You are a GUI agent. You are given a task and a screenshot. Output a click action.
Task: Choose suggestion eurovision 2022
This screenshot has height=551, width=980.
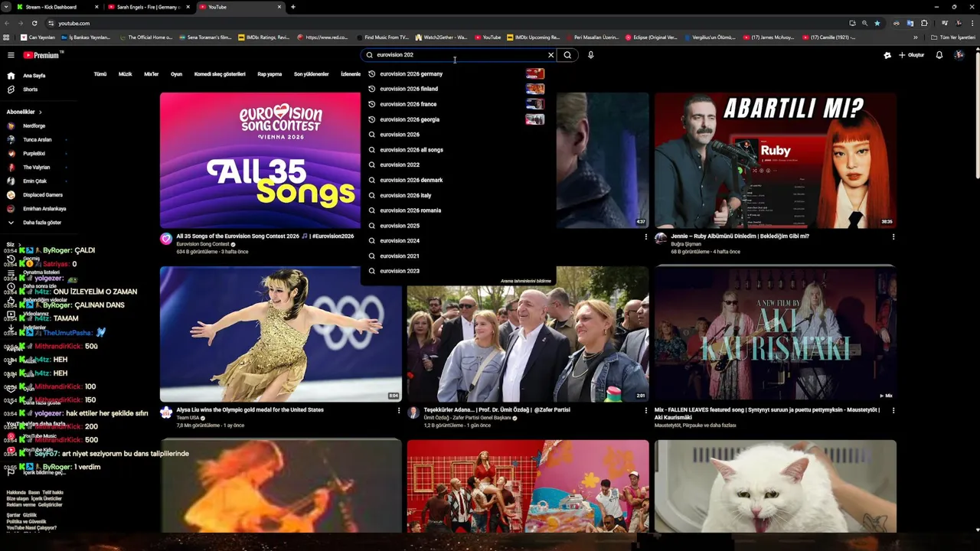click(458, 165)
